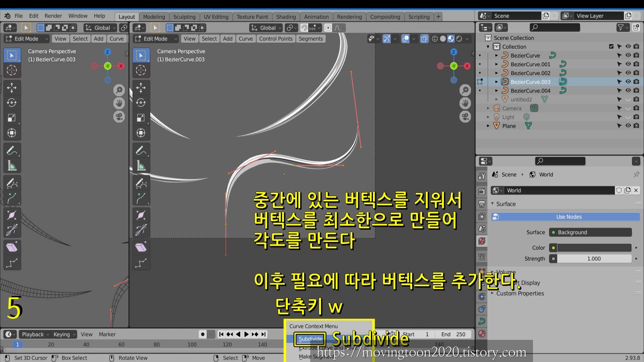Image resolution: width=644 pixels, height=362 pixels.
Task: Hide BezierCurve.003 in viewport
Action: tap(628, 81)
